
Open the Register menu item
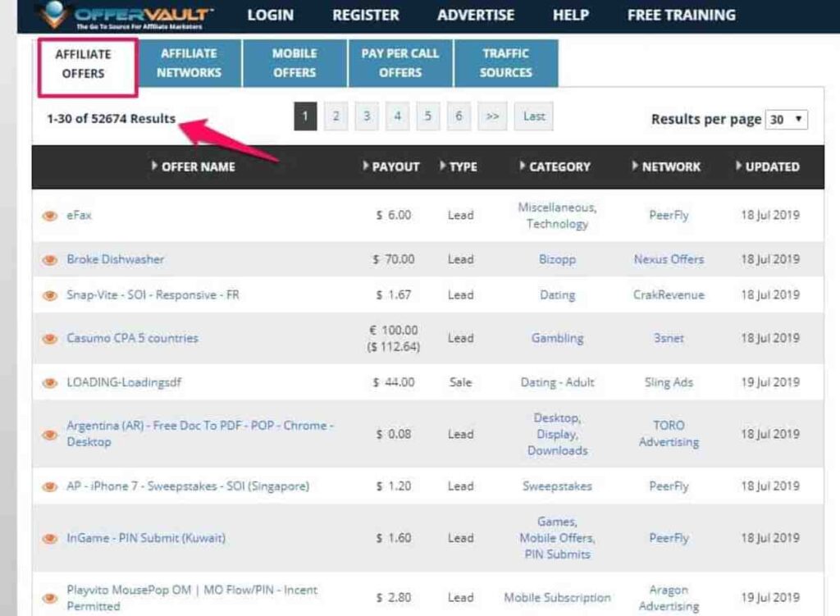click(366, 15)
